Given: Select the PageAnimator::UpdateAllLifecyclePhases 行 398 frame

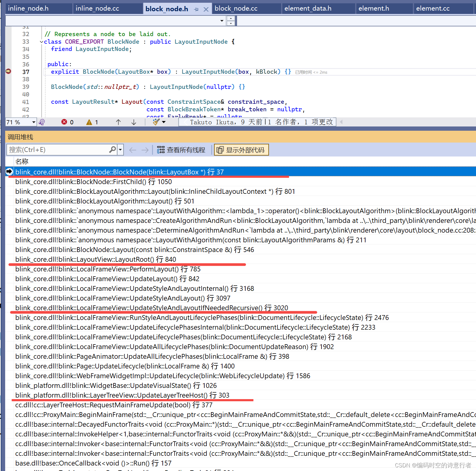Looking at the screenshot, I should 245,356.
